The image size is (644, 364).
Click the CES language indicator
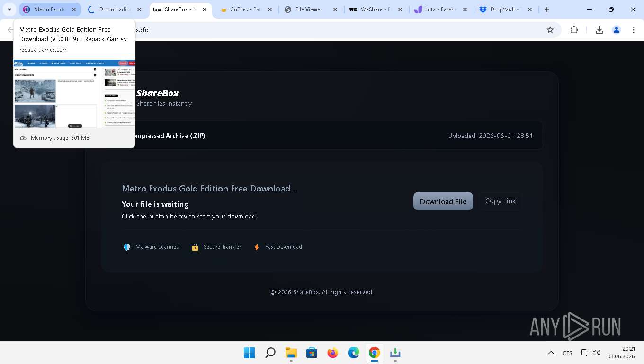[567, 353]
